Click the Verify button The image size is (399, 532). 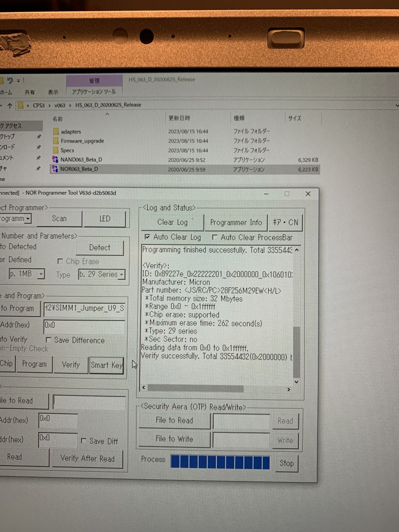click(x=71, y=365)
